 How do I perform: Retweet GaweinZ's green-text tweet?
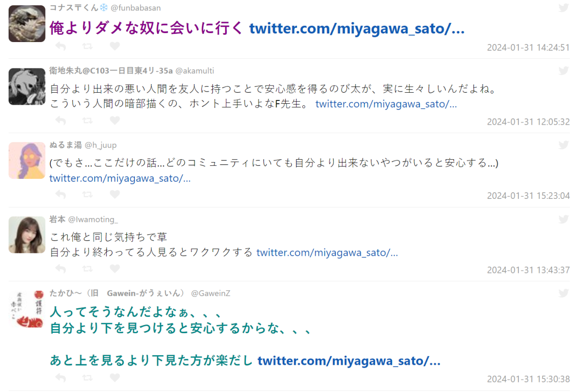tap(88, 378)
